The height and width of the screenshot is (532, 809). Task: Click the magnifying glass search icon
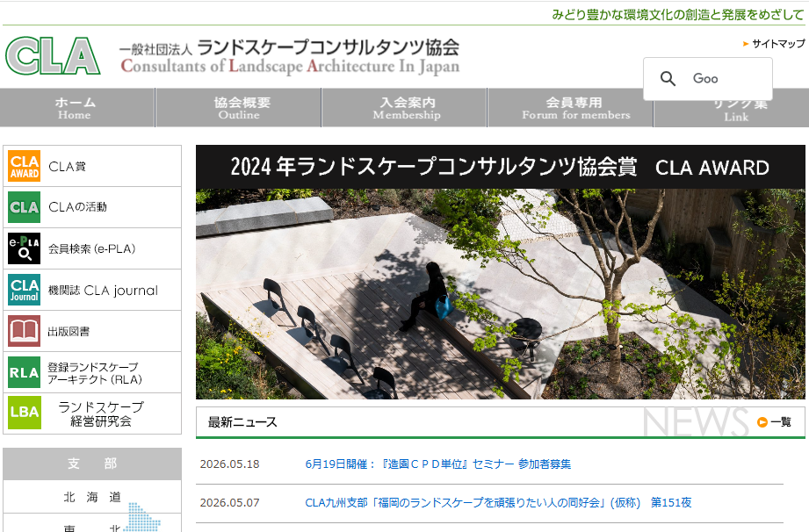tap(668, 78)
